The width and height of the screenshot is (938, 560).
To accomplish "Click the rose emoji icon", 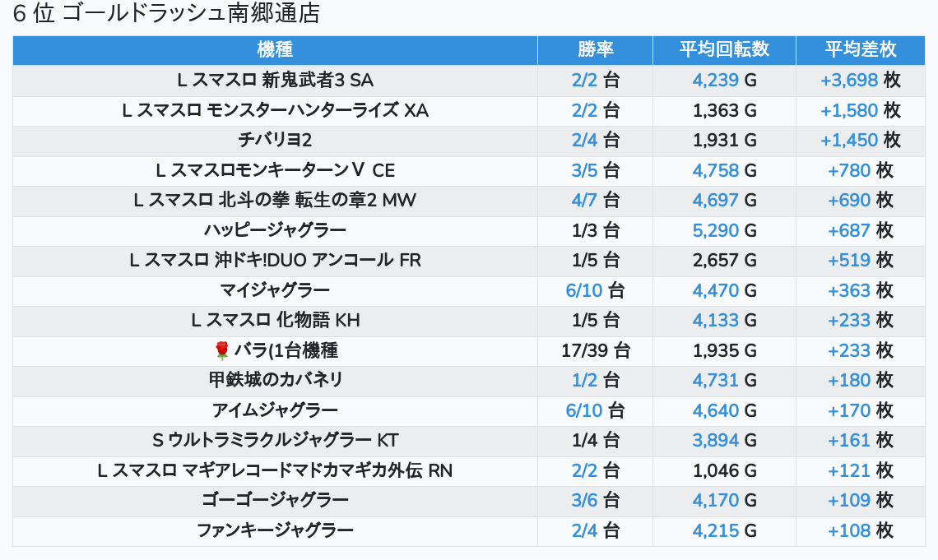I will [x=221, y=350].
